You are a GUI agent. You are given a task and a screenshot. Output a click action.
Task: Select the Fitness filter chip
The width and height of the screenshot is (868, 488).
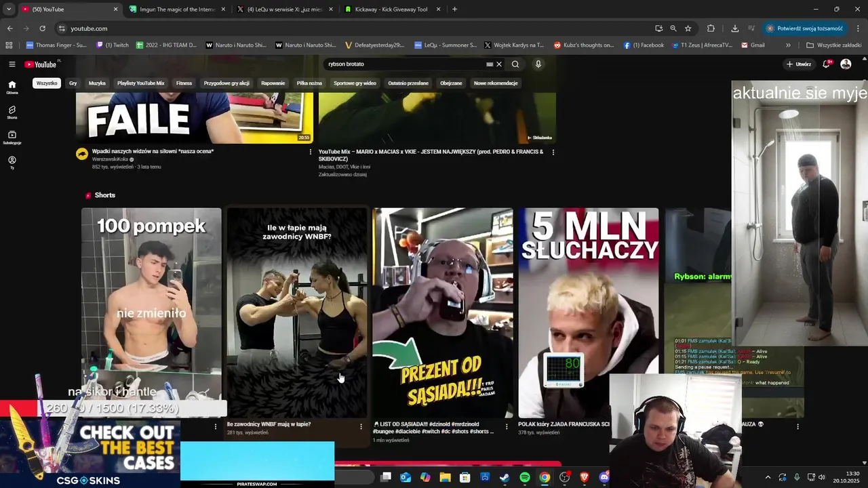(184, 83)
